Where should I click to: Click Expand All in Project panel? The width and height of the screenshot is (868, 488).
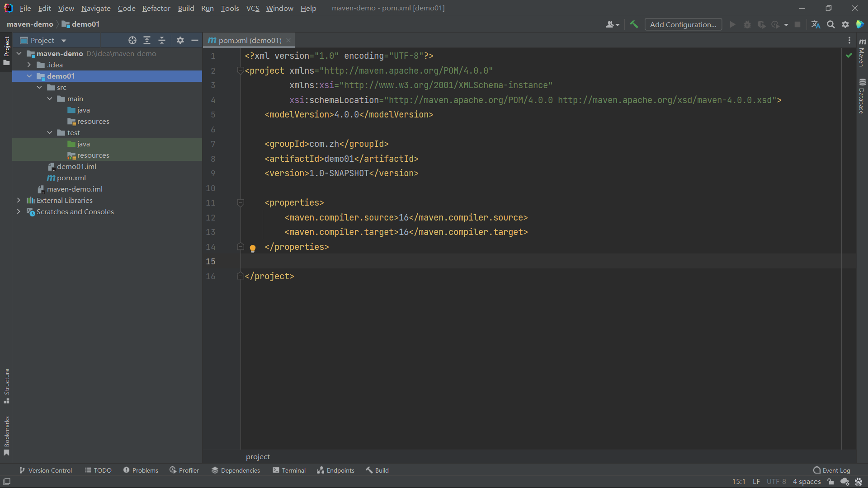click(x=147, y=40)
